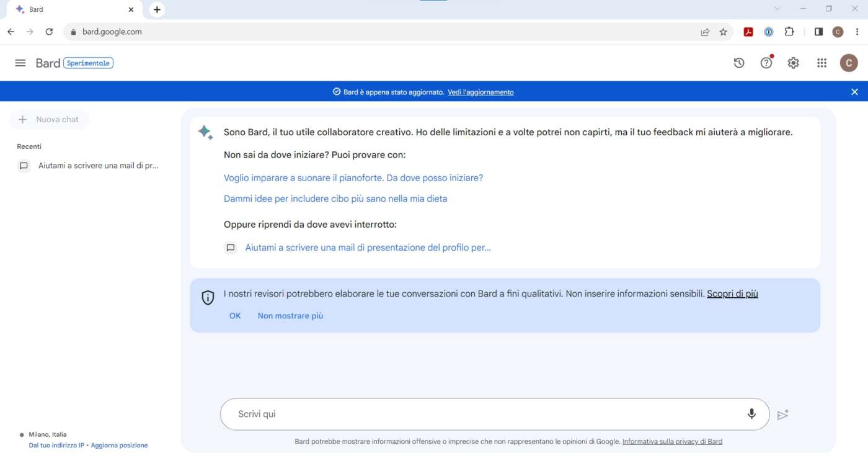Open the Chrome extensions puzzle menu

coord(789,32)
